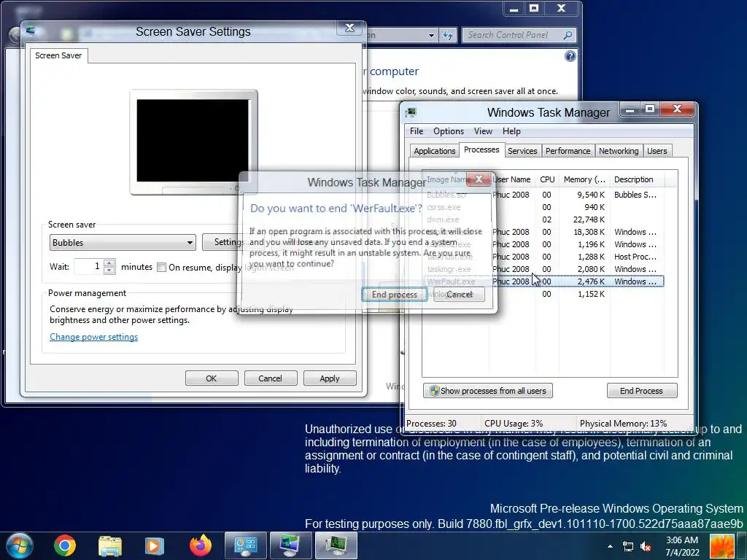Screen dimensions: 747x560
Task: Click Screen Saver Settings title bar icon
Action: point(31,31)
